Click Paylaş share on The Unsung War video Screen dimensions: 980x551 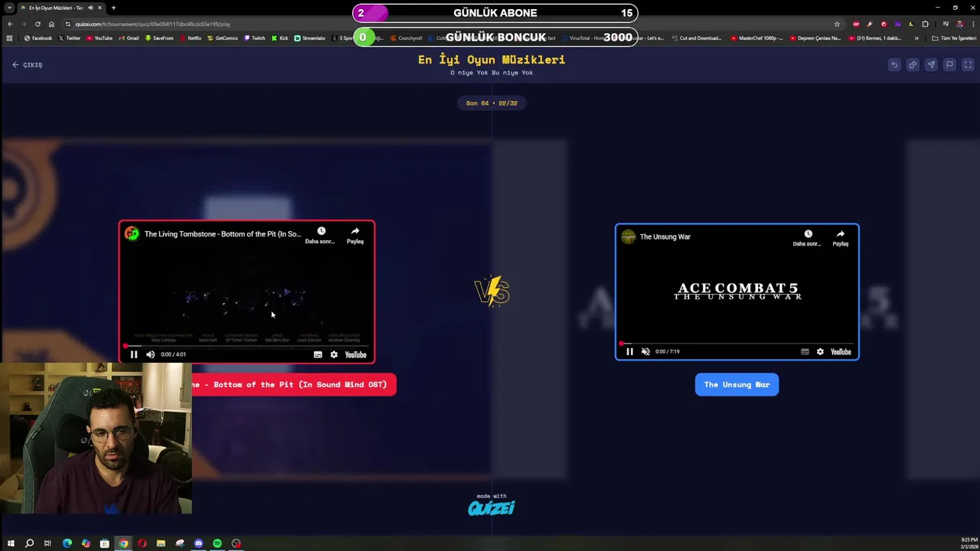pyautogui.click(x=841, y=238)
